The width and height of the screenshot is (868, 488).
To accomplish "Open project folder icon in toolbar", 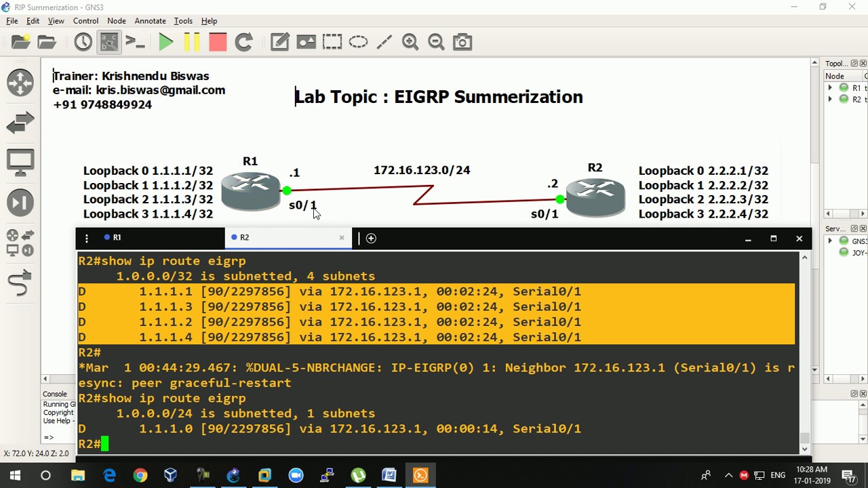I will (x=47, y=42).
